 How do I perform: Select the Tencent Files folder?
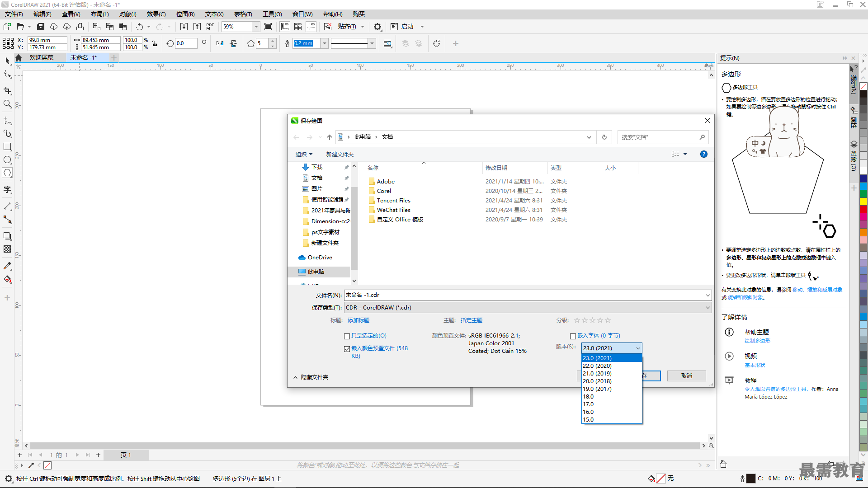tap(390, 201)
